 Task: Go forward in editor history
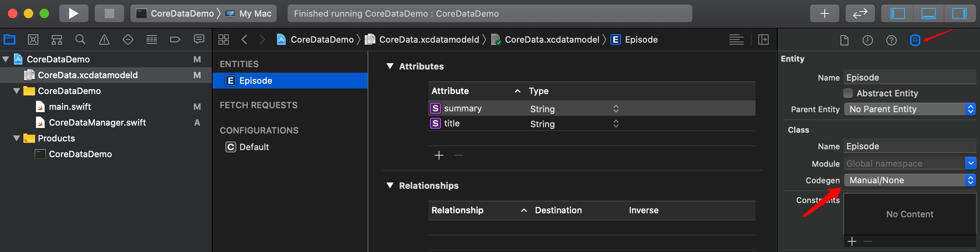pyautogui.click(x=262, y=39)
